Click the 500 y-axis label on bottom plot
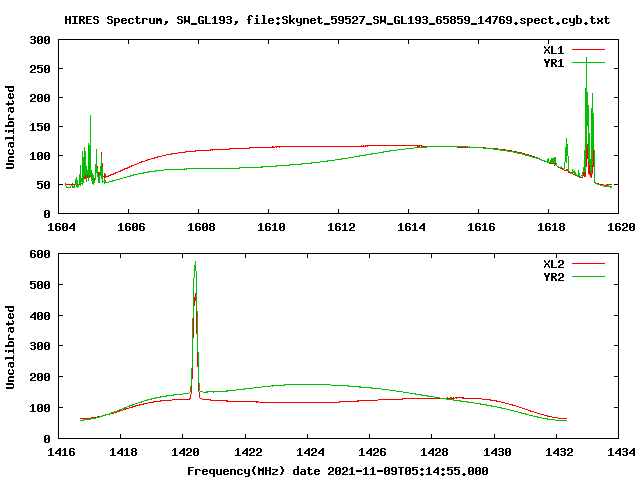This screenshot has width=640, height=480. tap(40, 285)
